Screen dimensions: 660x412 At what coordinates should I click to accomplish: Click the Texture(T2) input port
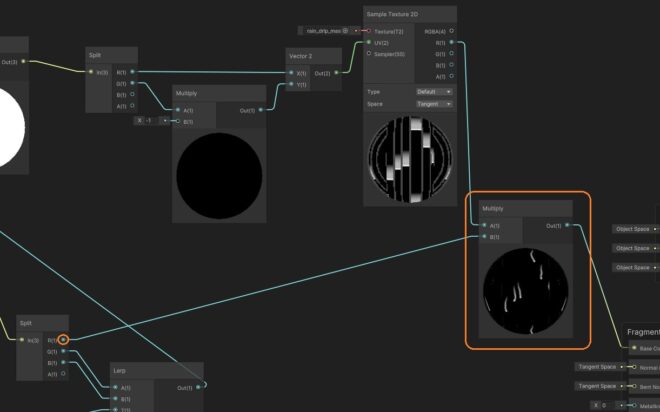coord(369,31)
